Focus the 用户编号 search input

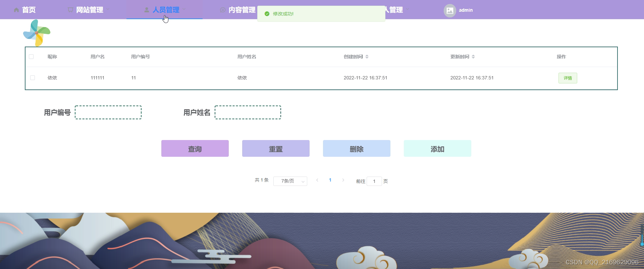[x=108, y=113]
